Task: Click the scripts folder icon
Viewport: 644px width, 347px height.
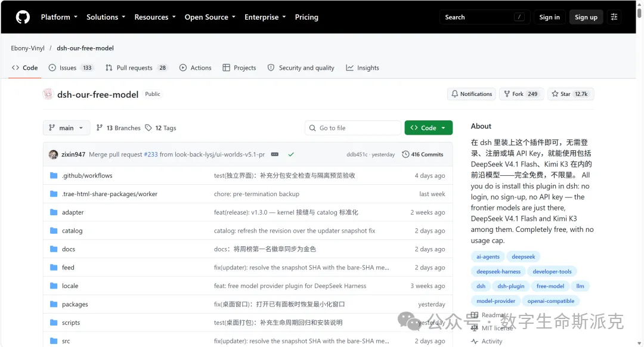Action: point(54,323)
